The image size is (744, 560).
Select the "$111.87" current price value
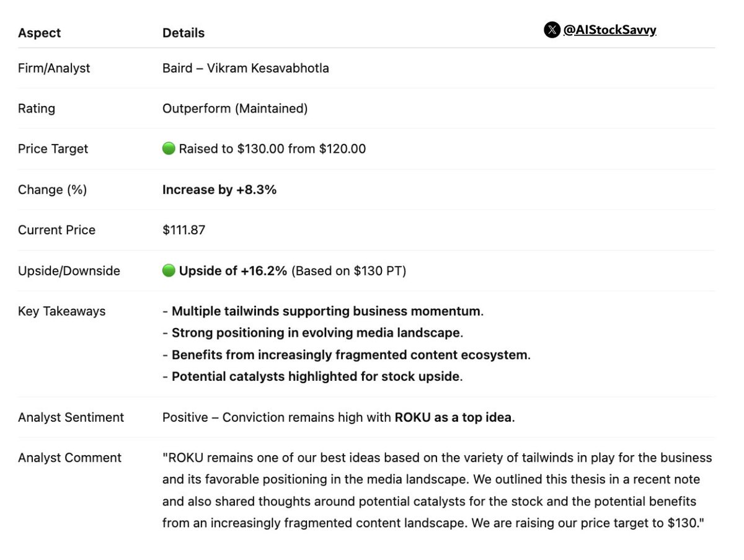pyautogui.click(x=184, y=230)
